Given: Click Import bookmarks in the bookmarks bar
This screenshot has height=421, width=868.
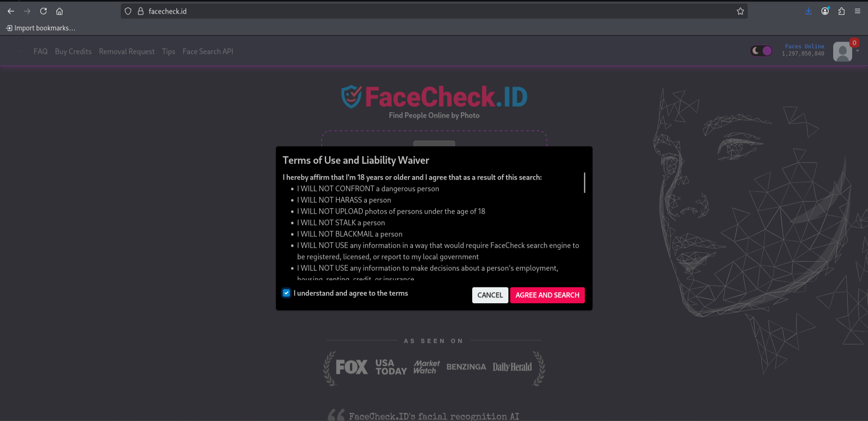Looking at the screenshot, I should click(x=41, y=28).
